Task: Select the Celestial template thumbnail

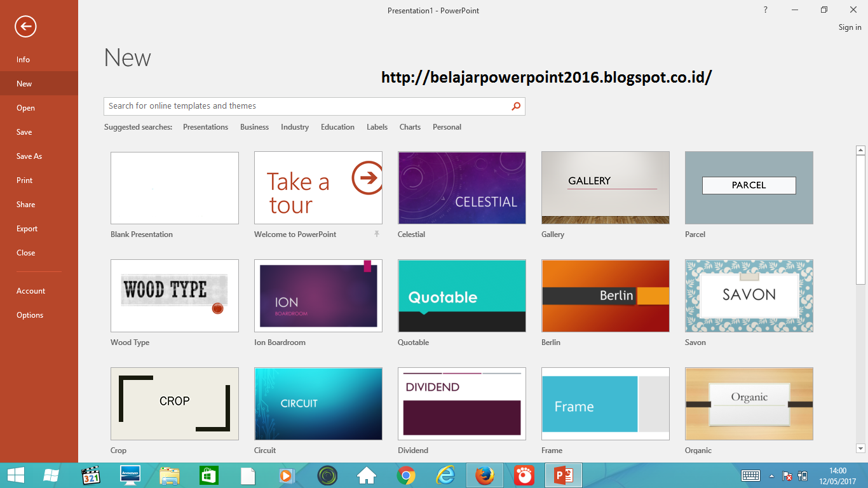Action: (x=461, y=187)
